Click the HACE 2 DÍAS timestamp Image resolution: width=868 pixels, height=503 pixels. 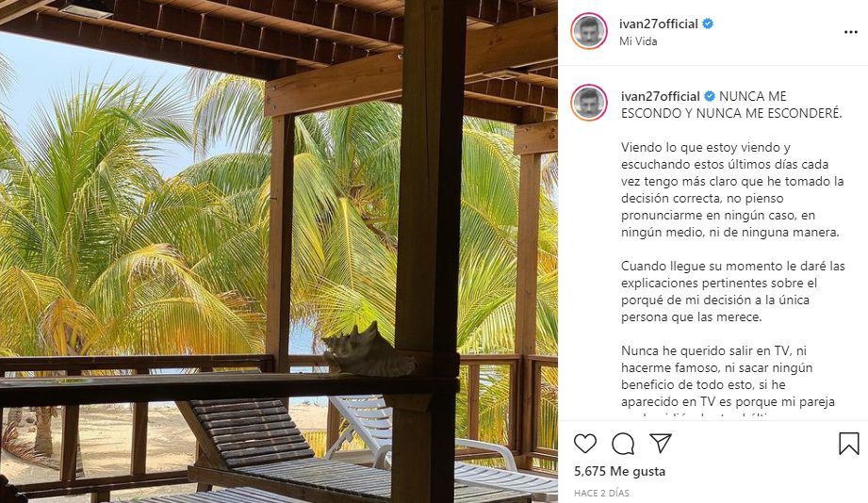coord(601,493)
